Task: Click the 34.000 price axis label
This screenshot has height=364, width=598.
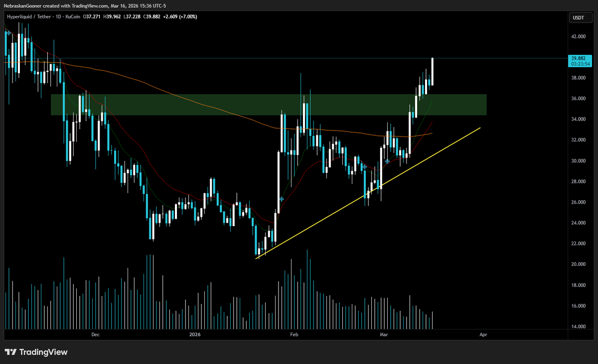Action: coord(579,120)
